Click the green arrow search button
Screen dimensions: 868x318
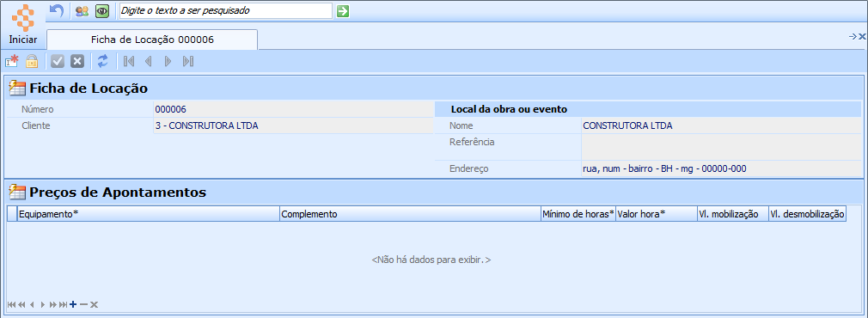(343, 10)
